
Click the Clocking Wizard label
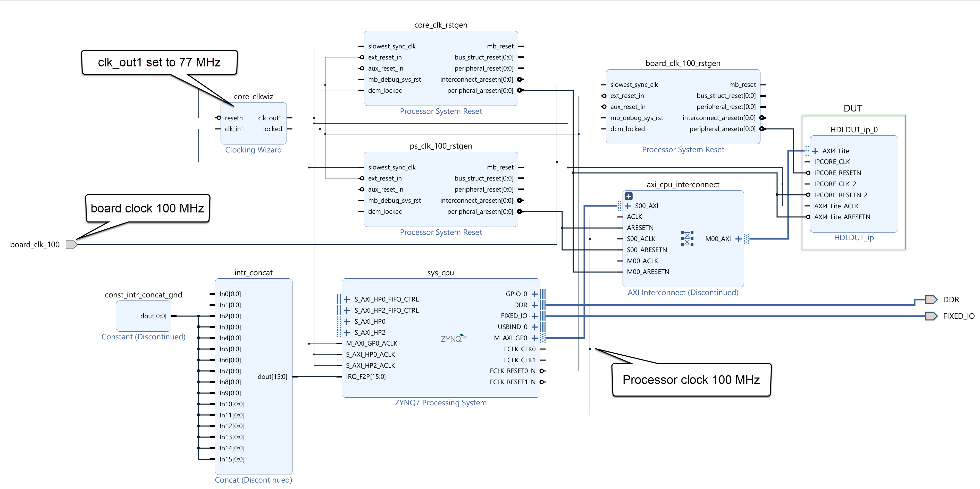253,150
